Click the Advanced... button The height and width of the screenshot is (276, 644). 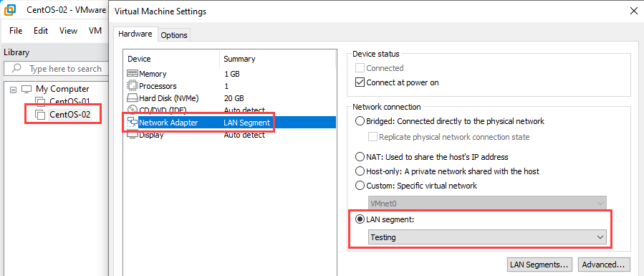pyautogui.click(x=603, y=264)
